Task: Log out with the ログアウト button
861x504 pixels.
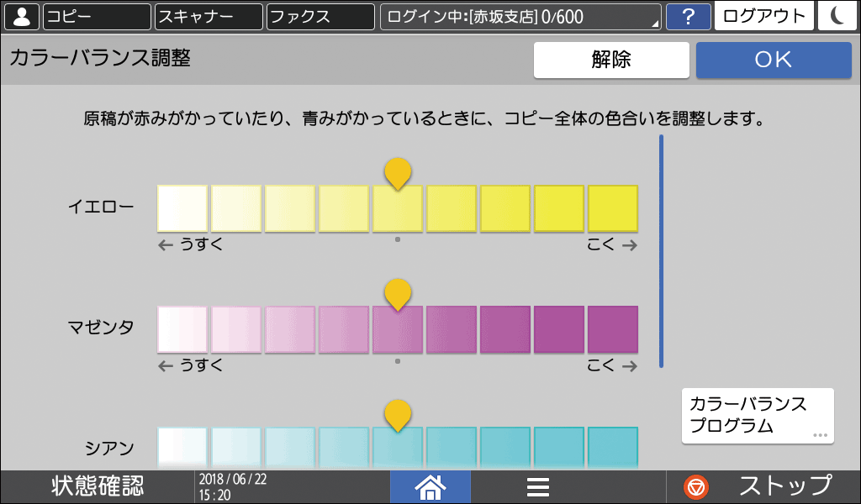Action: 763,15
